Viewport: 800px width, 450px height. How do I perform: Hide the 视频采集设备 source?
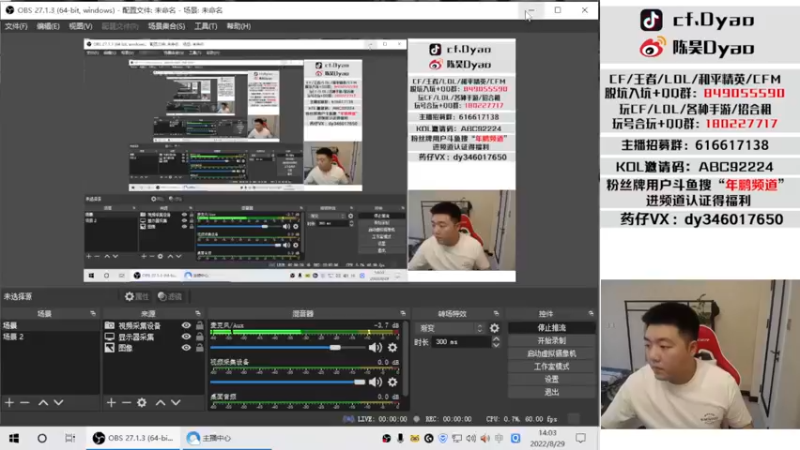186,326
